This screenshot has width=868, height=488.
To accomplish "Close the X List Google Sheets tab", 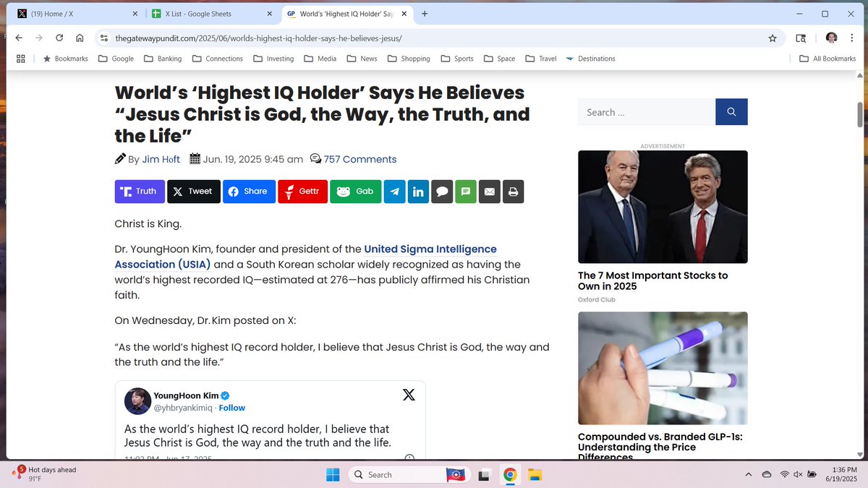I will pyautogui.click(x=269, y=14).
